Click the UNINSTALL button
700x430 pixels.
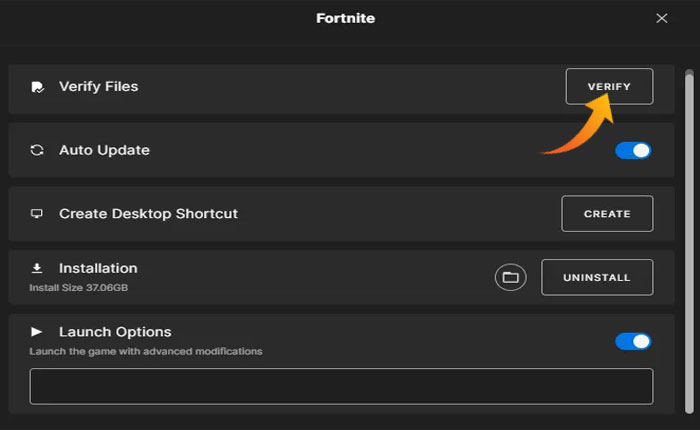click(x=597, y=277)
